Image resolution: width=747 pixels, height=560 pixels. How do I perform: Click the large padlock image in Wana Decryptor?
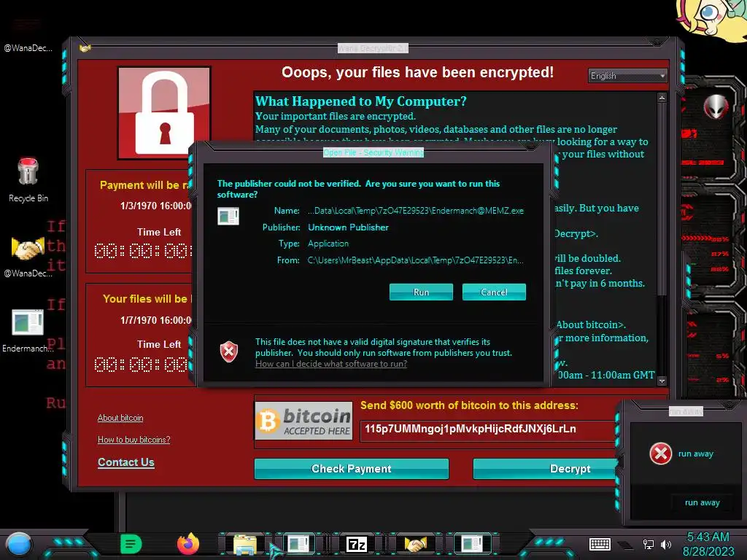click(x=164, y=113)
